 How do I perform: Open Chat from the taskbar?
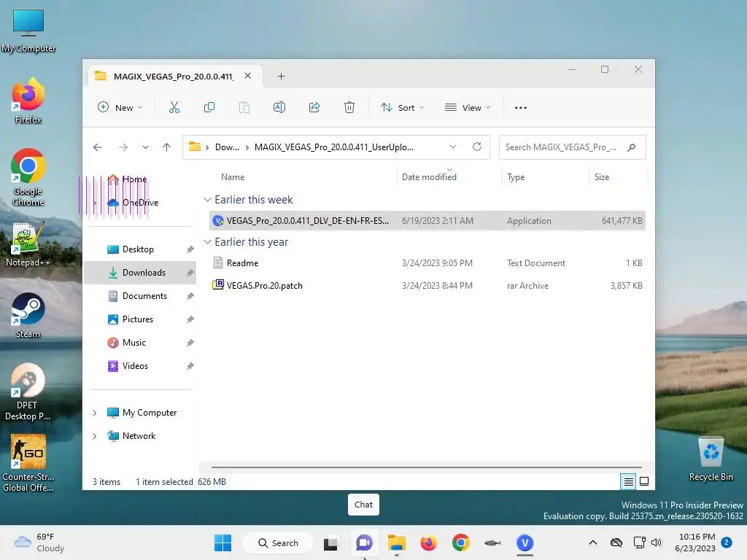[x=364, y=542]
